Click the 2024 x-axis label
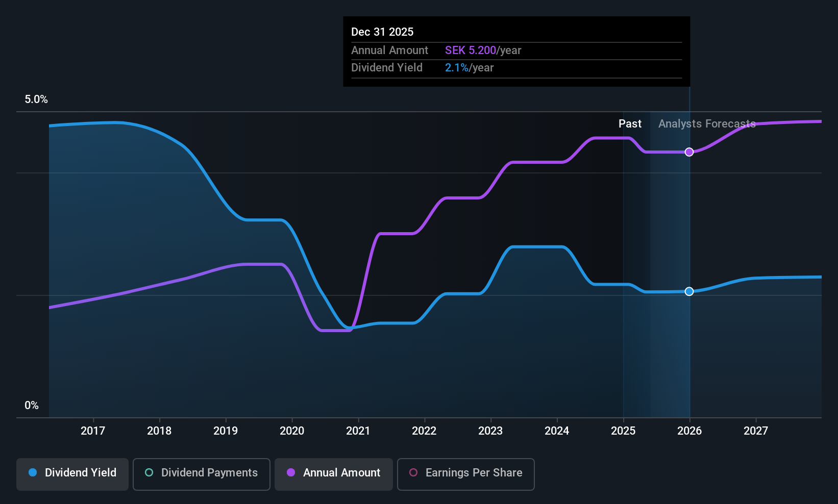The height and width of the screenshot is (504, 838). 557,431
